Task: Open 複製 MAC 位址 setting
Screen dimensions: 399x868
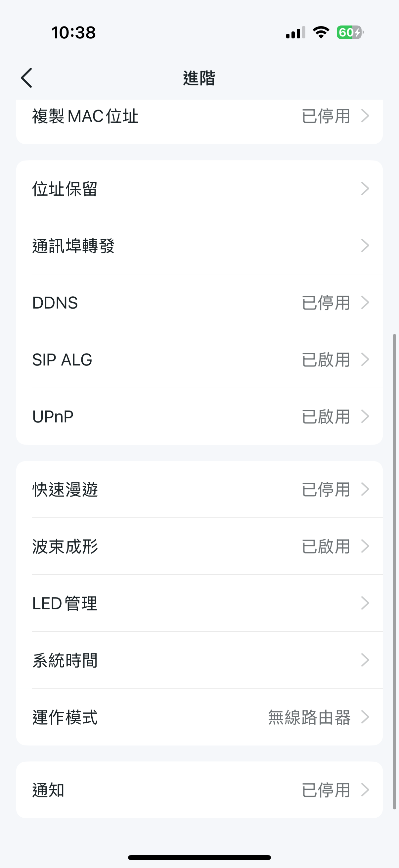Action: point(199,116)
